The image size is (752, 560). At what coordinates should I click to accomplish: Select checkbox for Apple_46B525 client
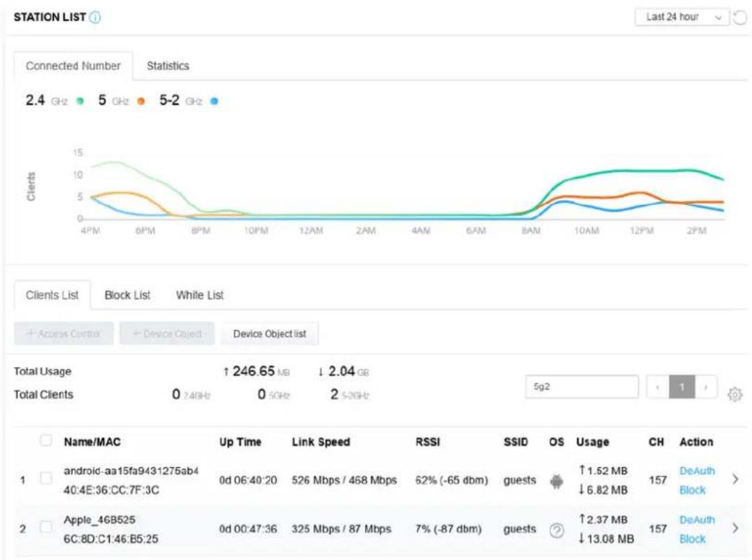[x=46, y=527]
